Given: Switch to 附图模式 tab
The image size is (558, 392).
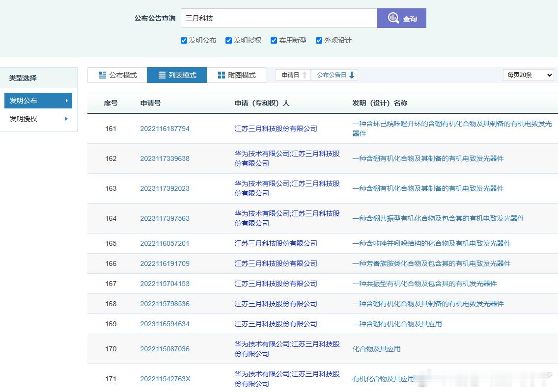Looking at the screenshot, I should 236,75.
